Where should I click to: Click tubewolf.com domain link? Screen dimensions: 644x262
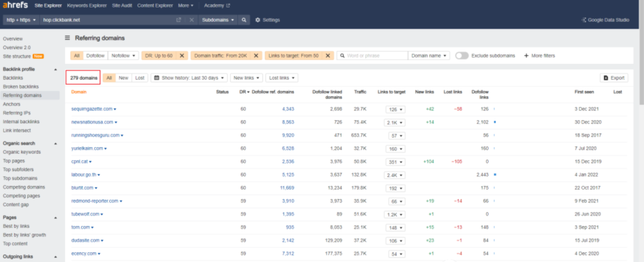(x=85, y=214)
